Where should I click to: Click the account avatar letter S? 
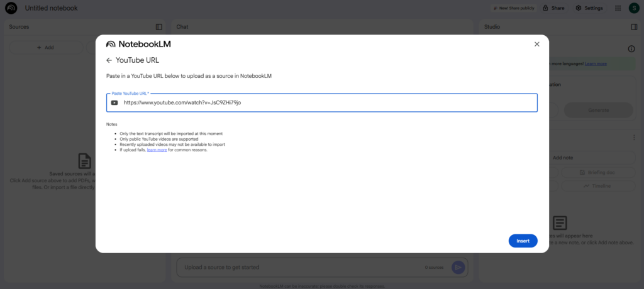pos(634,8)
